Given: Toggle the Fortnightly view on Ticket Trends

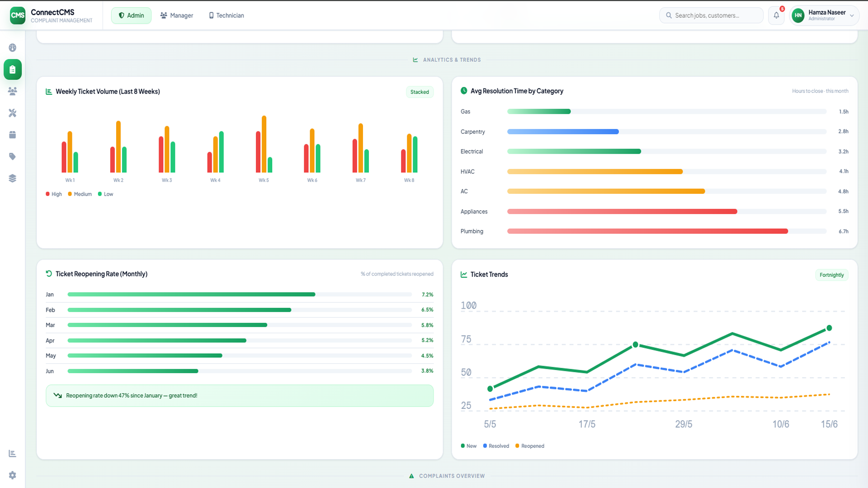Looking at the screenshot, I should (831, 275).
